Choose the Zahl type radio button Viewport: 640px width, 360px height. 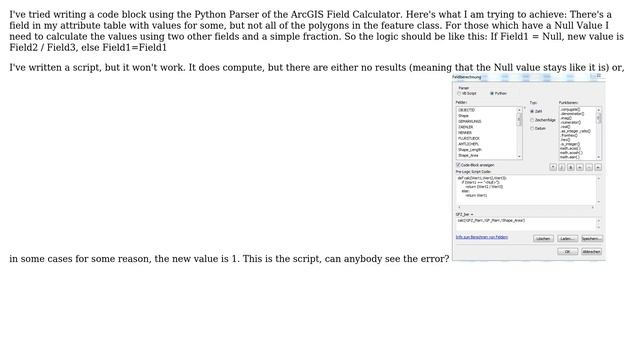coord(532,111)
